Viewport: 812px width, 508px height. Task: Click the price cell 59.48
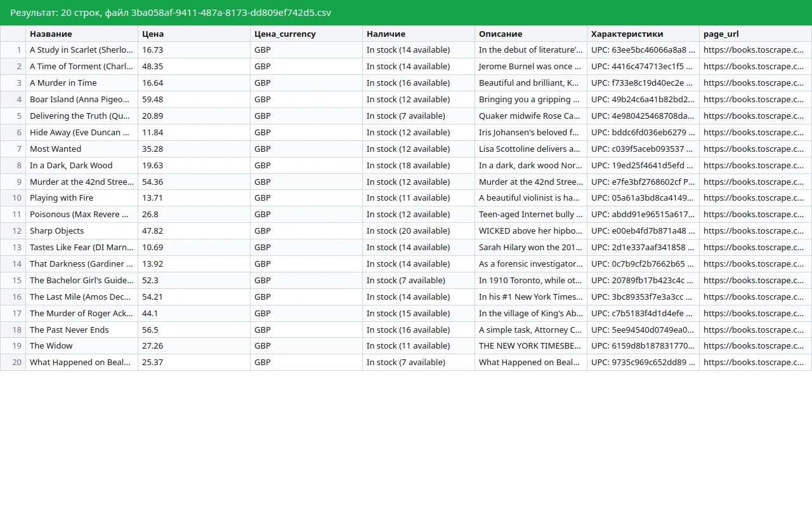tap(194, 99)
